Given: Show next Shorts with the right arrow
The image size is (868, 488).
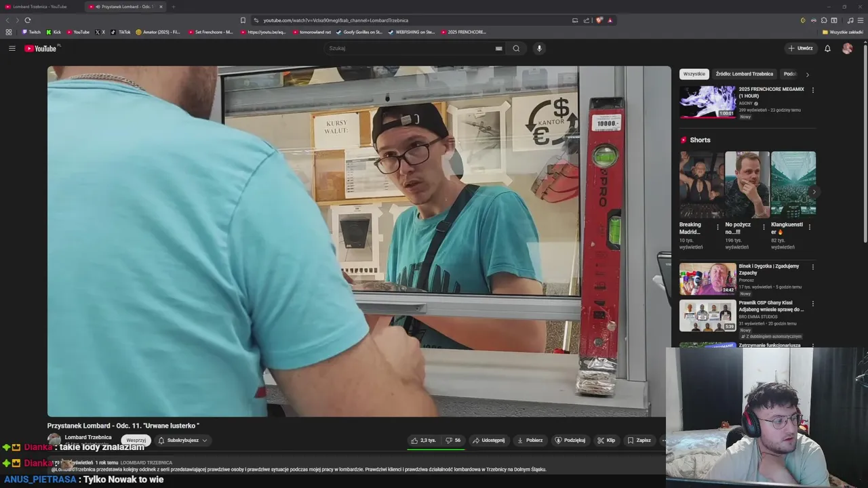Looking at the screenshot, I should (814, 192).
